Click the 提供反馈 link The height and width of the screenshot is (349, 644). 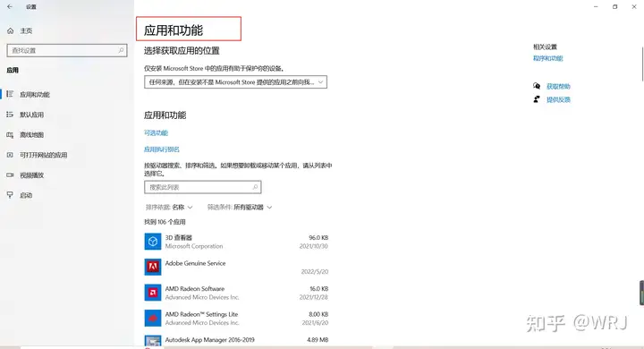(x=558, y=99)
